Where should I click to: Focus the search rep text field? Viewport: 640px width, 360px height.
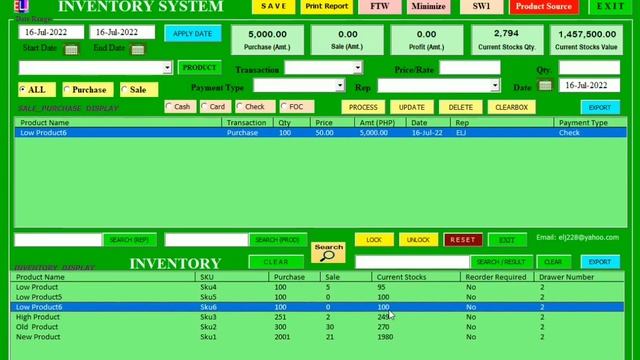pyautogui.click(x=58, y=240)
